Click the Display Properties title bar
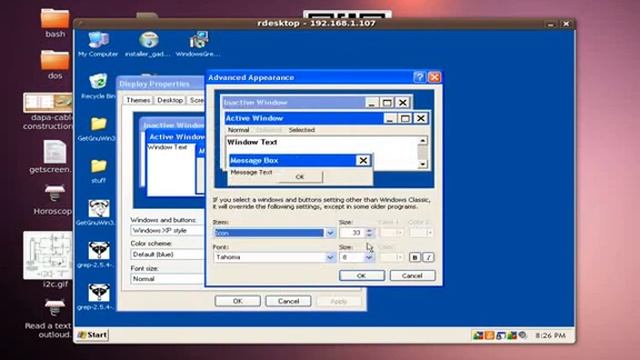 [161, 84]
